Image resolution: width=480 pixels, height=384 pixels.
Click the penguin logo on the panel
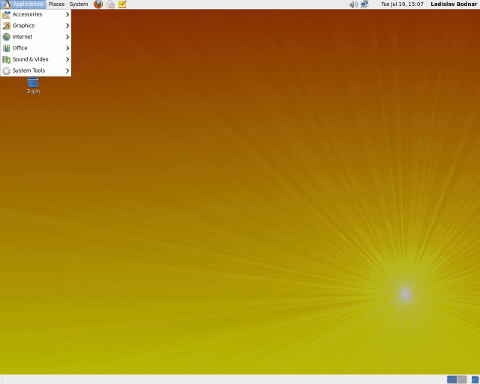click(x=7, y=4)
